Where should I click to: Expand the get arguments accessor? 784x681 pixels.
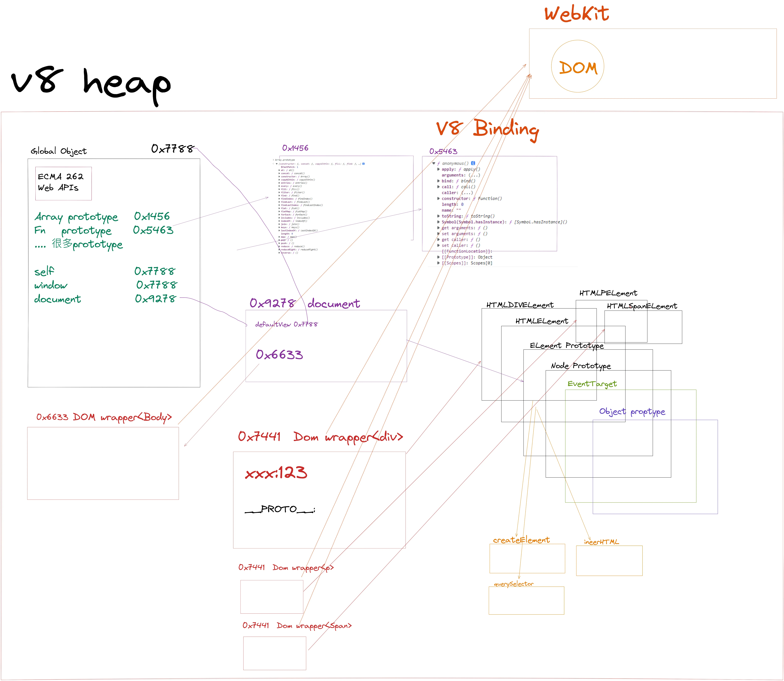pyautogui.click(x=438, y=228)
